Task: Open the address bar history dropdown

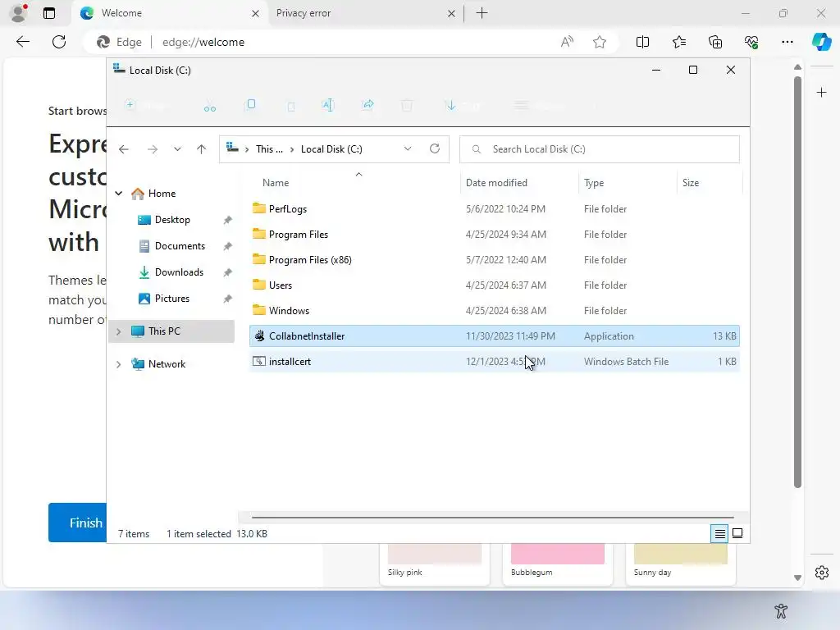Action: (x=408, y=148)
